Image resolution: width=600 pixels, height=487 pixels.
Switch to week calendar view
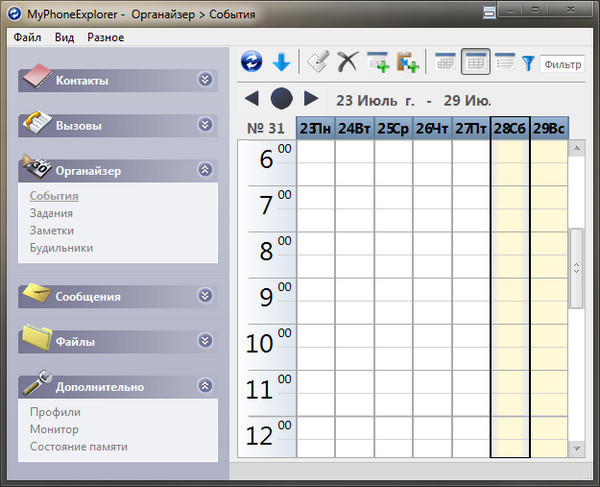point(476,62)
